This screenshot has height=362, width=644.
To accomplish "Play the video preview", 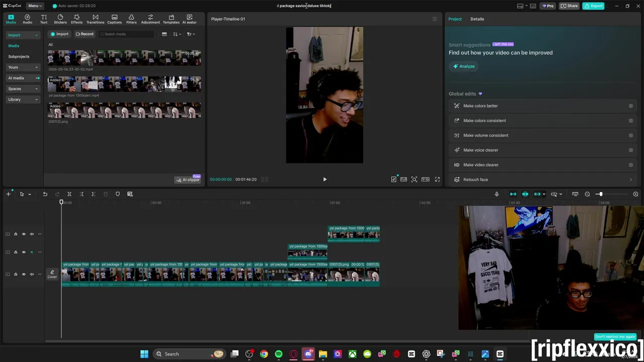I will [x=325, y=179].
